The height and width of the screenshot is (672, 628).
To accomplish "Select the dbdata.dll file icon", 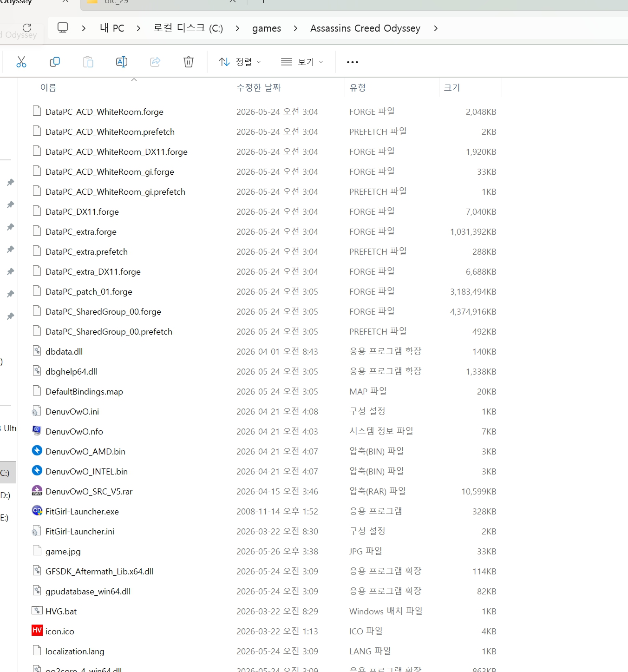I will pyautogui.click(x=37, y=351).
